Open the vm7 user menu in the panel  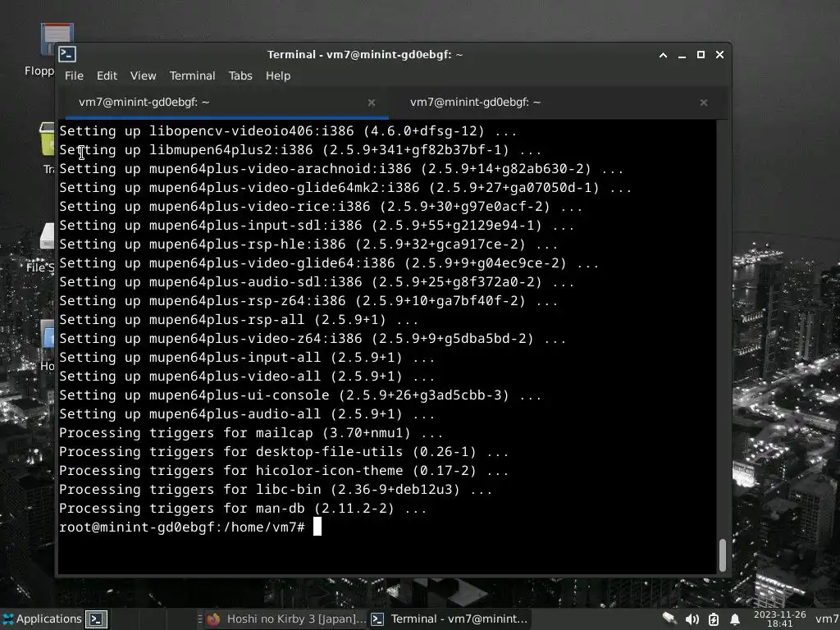[827, 619]
